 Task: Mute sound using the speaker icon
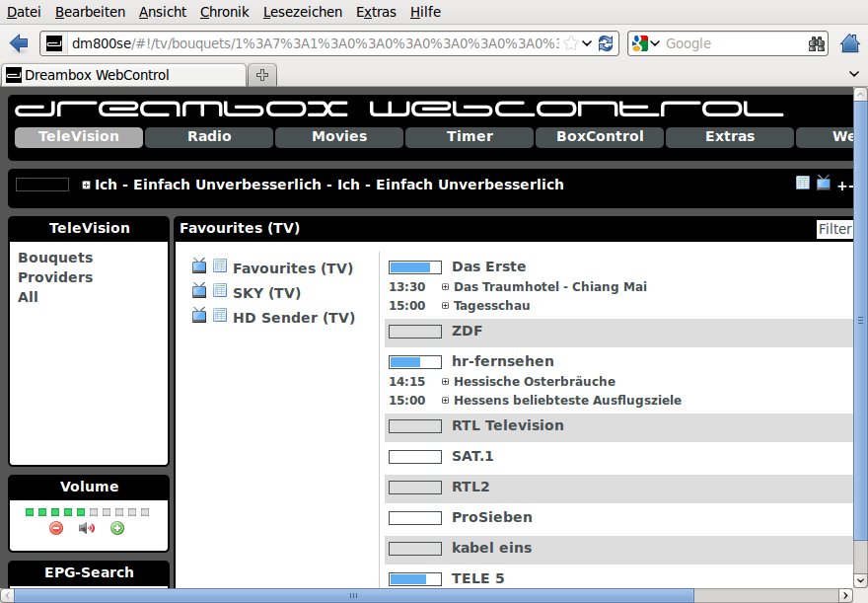[x=87, y=528]
